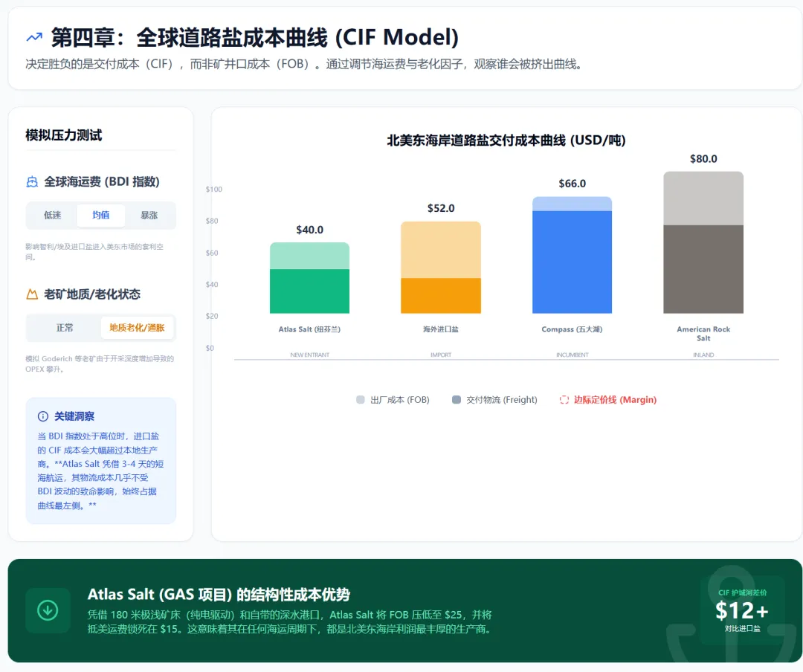Click the chart title 北美东海岸道路盐交付成本曲线

[506, 140]
